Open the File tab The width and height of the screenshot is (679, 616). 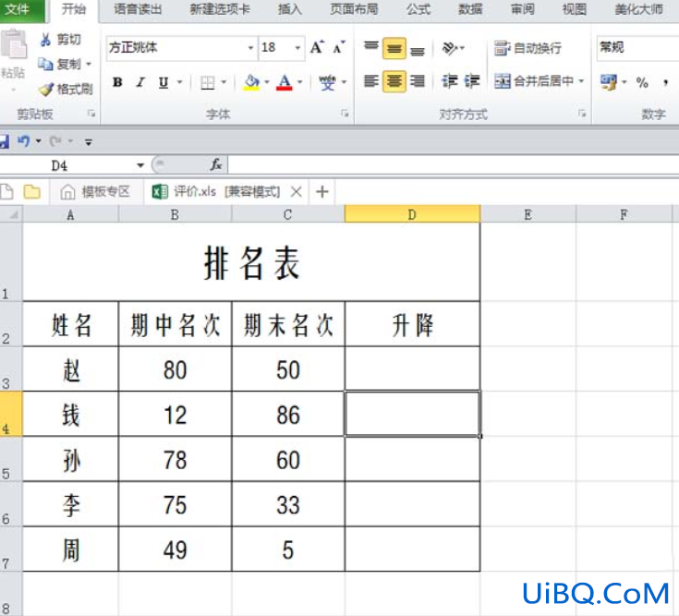pyautogui.click(x=21, y=9)
